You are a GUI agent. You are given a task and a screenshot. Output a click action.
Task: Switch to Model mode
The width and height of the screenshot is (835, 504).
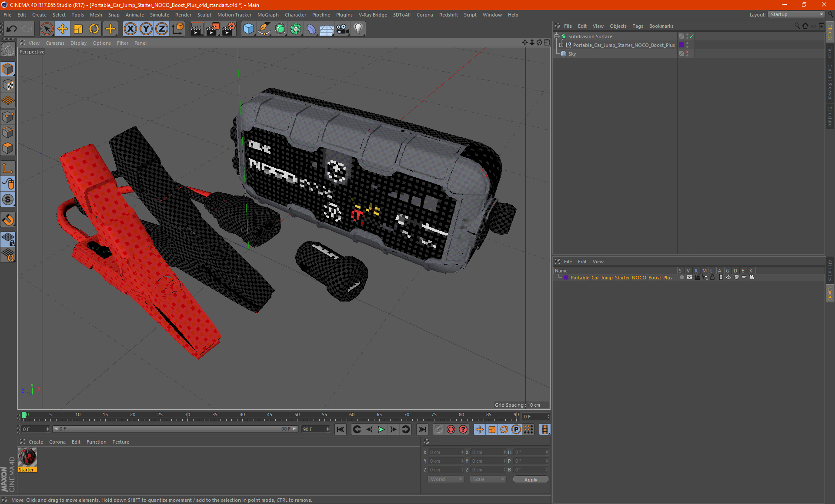8,70
